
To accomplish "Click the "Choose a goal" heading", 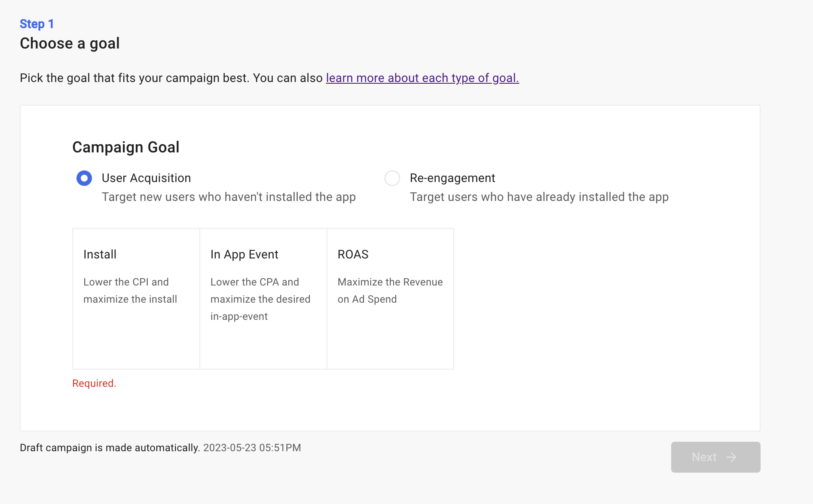I will [70, 43].
